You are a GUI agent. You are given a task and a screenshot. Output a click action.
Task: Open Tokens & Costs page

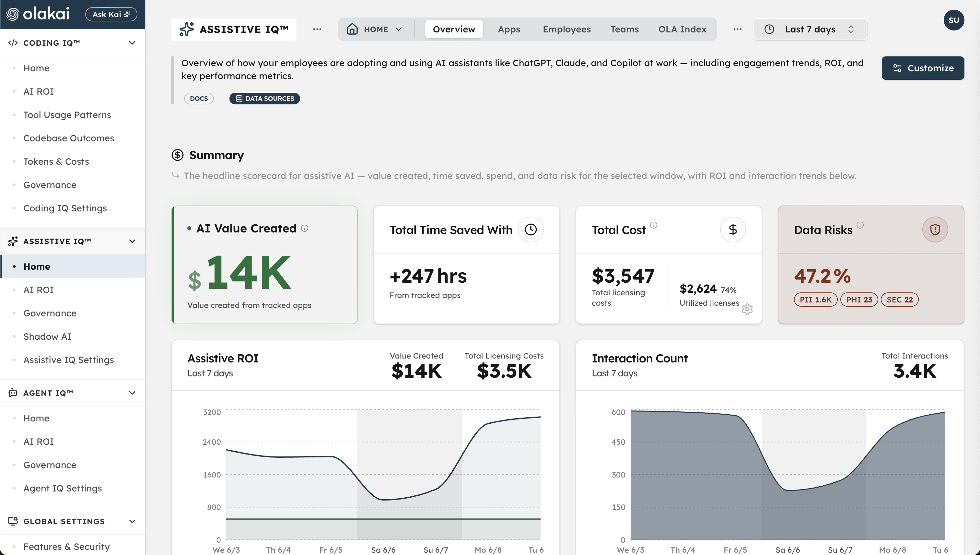coord(56,161)
